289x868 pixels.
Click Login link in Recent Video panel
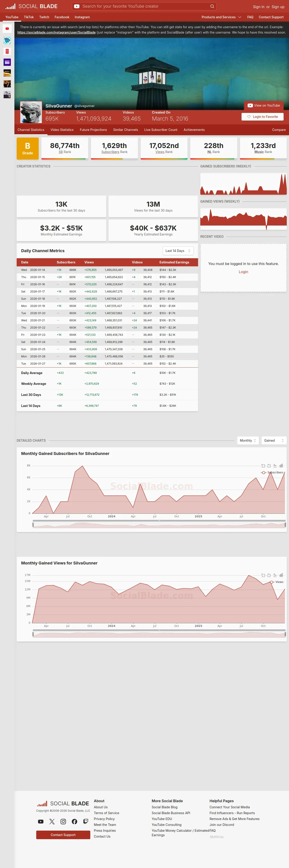(244, 272)
